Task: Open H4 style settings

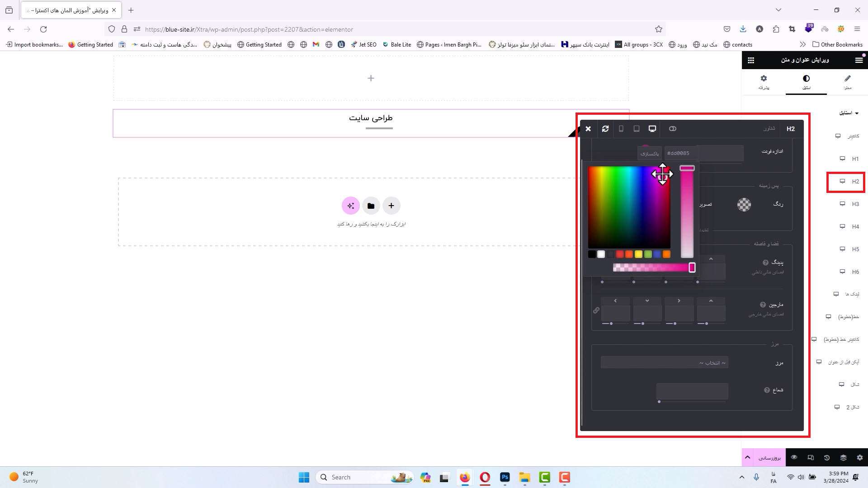Action: coord(850,226)
